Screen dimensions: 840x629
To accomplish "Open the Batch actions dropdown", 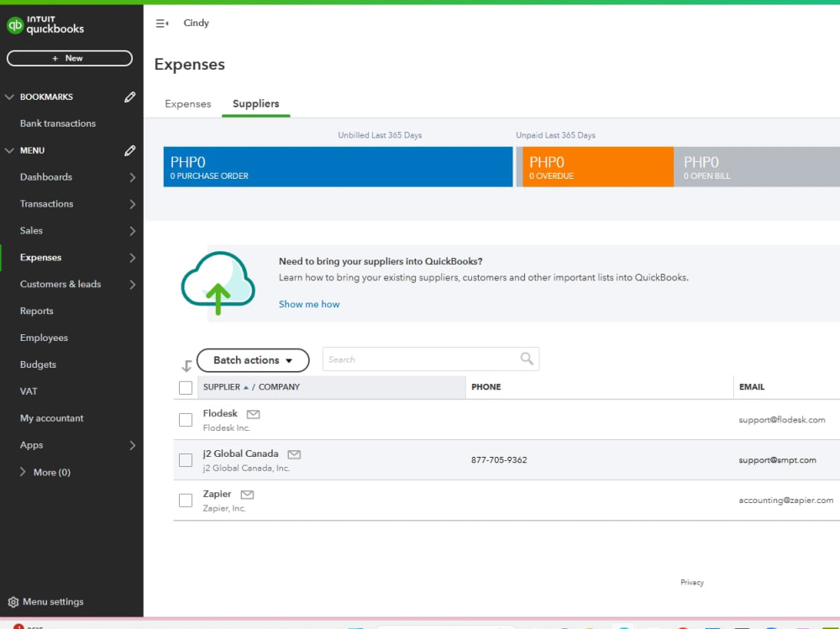I will point(253,360).
